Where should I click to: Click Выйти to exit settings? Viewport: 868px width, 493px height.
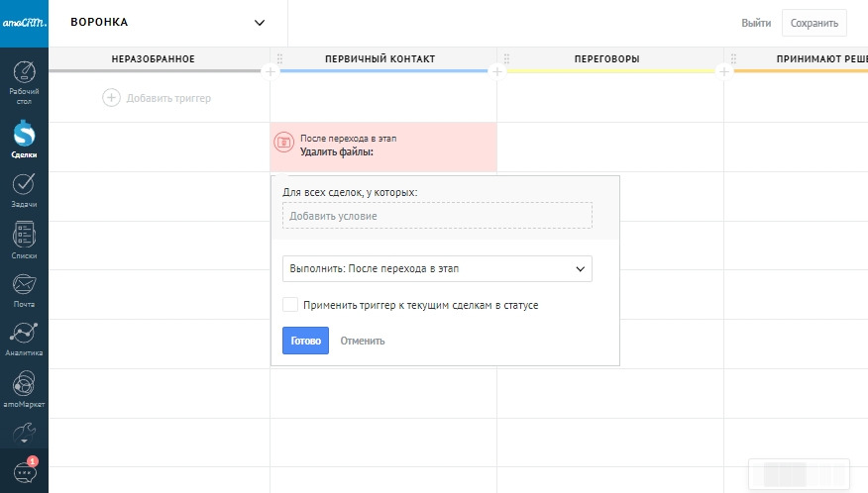click(756, 23)
